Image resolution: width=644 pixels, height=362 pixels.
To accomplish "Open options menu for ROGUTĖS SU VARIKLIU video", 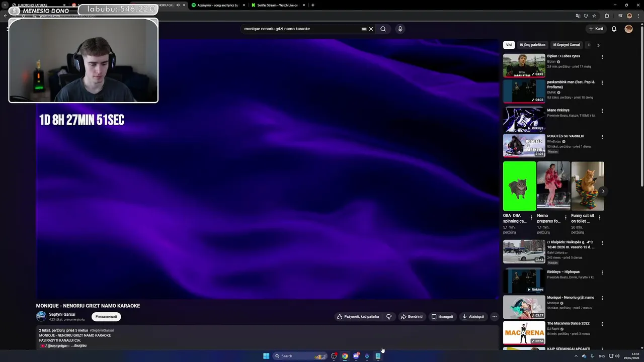I will point(602,137).
